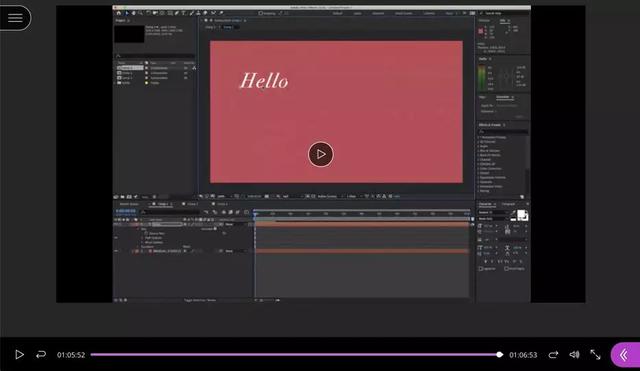Open the hamburger menu at top left
Image resolution: width=640 pixels, height=371 pixels.
[15, 18]
